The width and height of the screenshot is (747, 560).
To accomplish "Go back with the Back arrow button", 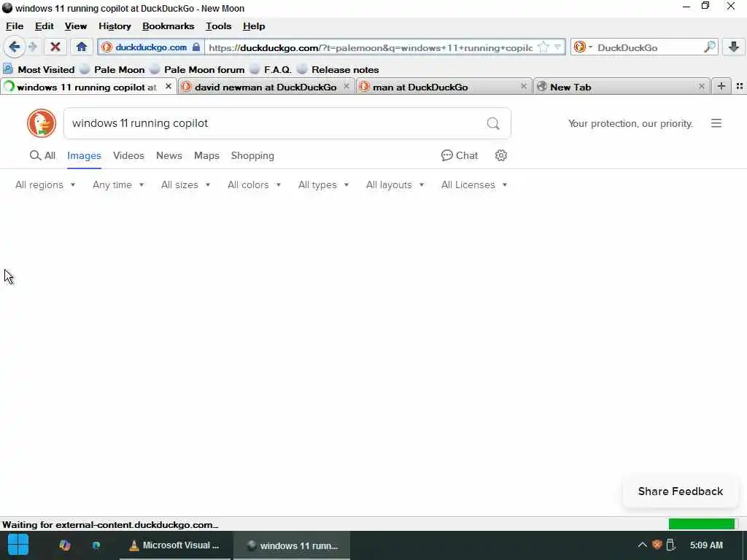I will pyautogui.click(x=15, y=47).
